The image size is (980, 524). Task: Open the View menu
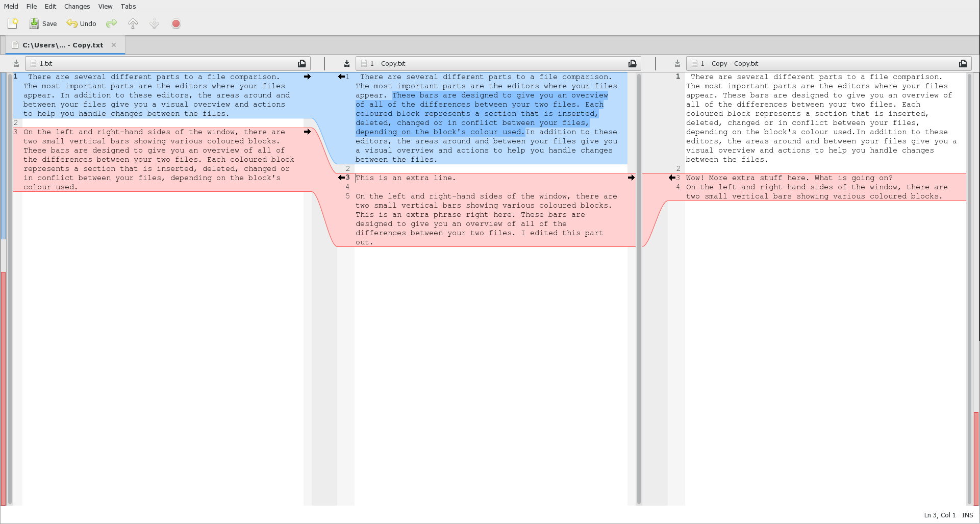tap(106, 6)
